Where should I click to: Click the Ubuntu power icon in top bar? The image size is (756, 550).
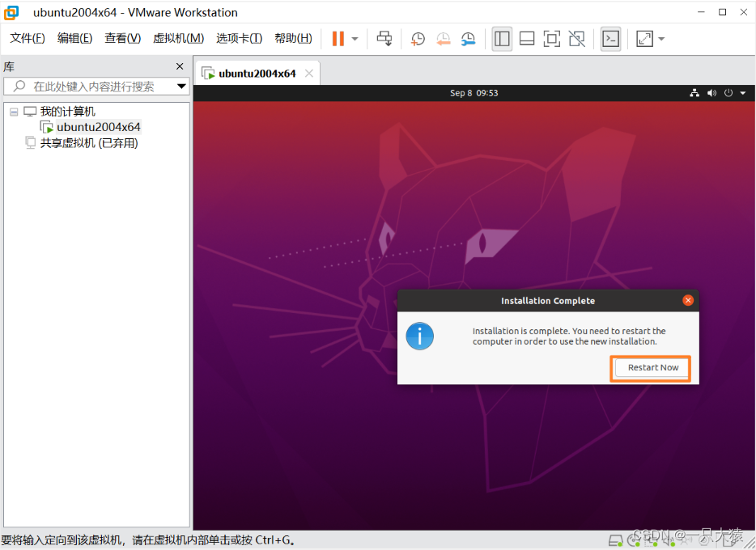pos(728,93)
